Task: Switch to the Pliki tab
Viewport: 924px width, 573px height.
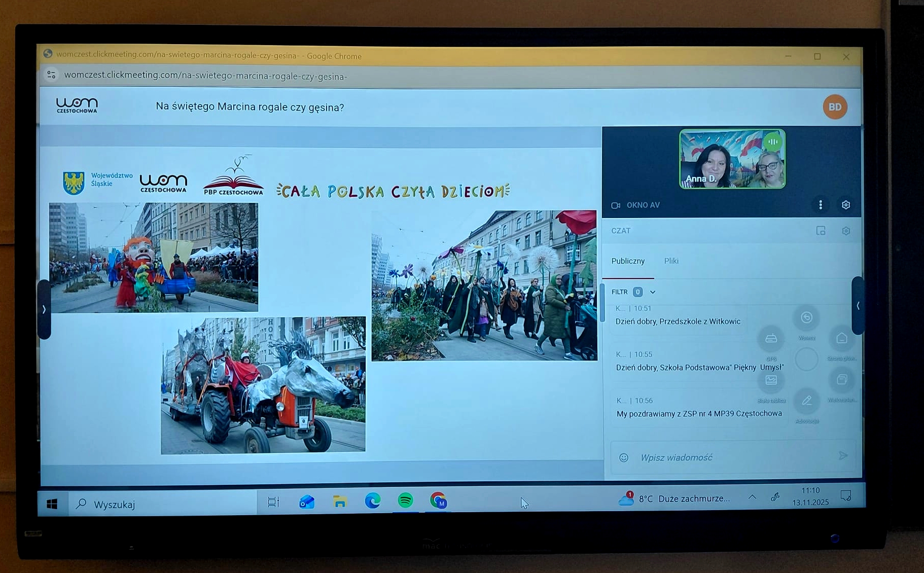Action: [671, 261]
